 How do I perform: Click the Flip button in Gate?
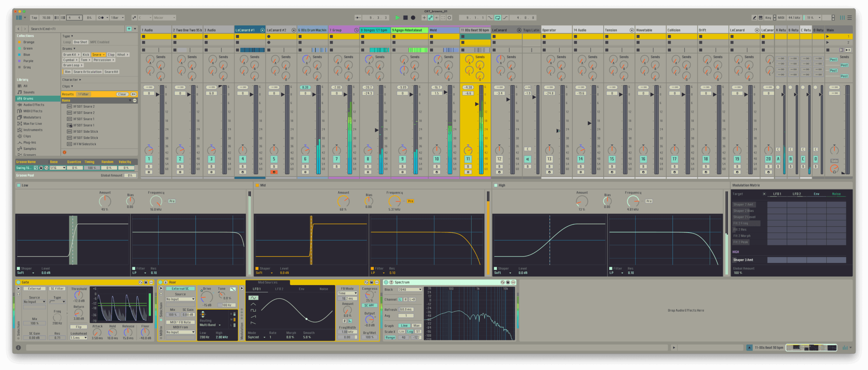pos(79,327)
